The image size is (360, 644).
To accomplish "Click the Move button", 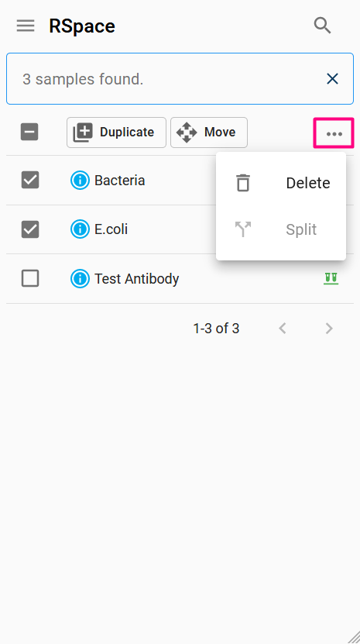I will pyautogui.click(x=209, y=133).
